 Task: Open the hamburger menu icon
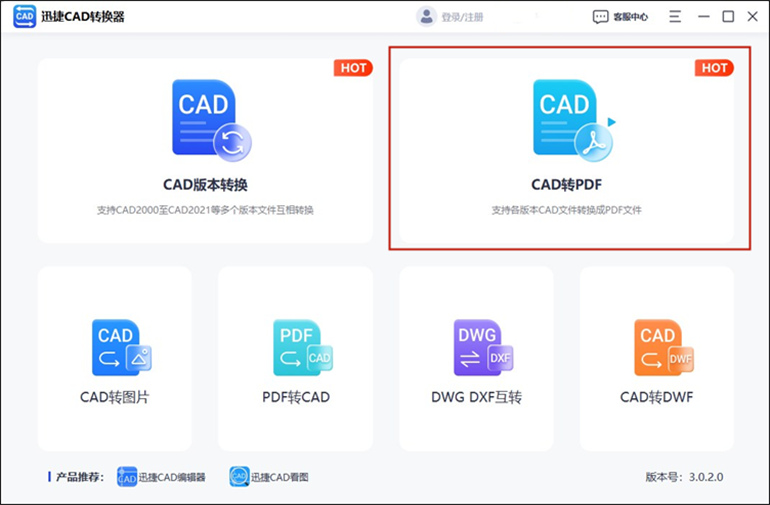point(675,17)
